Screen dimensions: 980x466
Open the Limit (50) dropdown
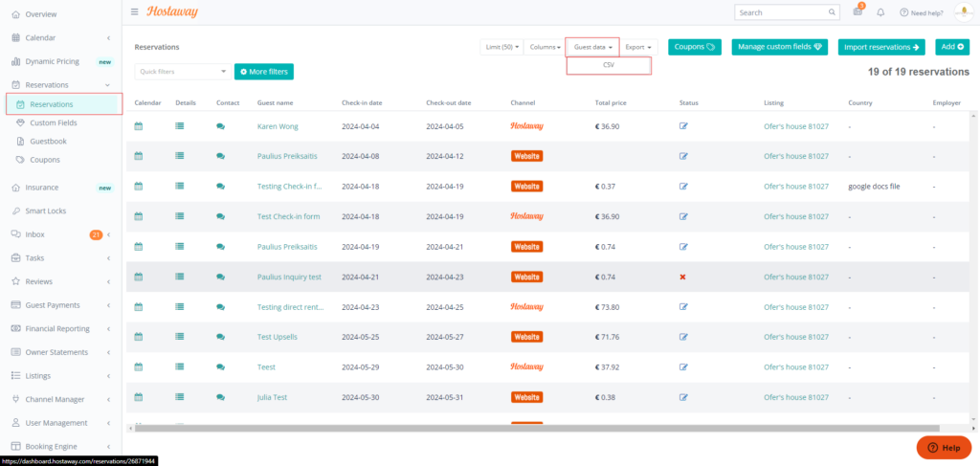(500, 47)
